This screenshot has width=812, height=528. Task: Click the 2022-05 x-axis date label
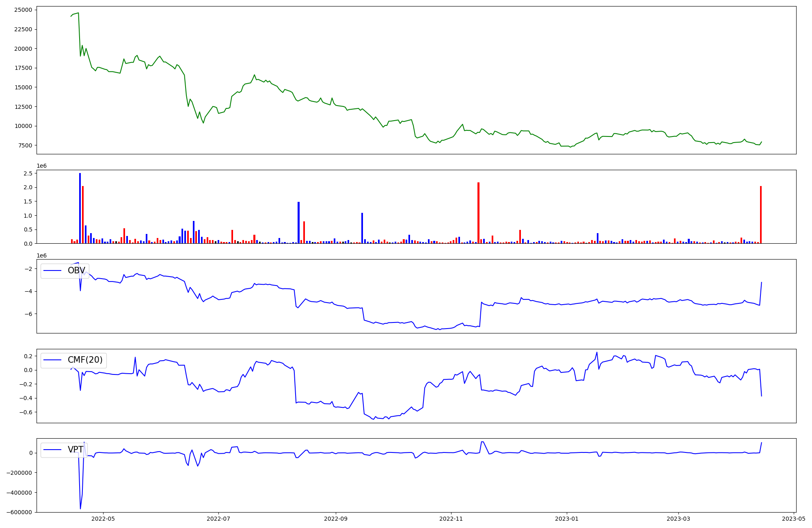pyautogui.click(x=103, y=519)
